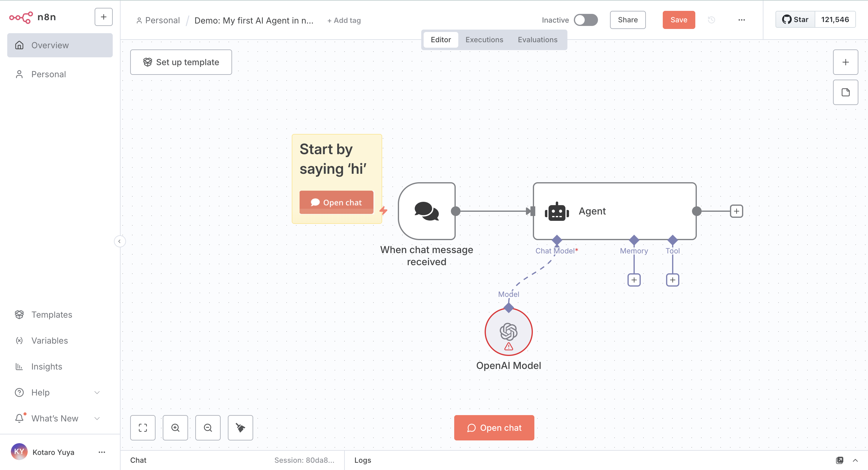Viewport: 868px width, 470px height.
Task: Click the chat trigger output connector dot
Action: coord(456,211)
